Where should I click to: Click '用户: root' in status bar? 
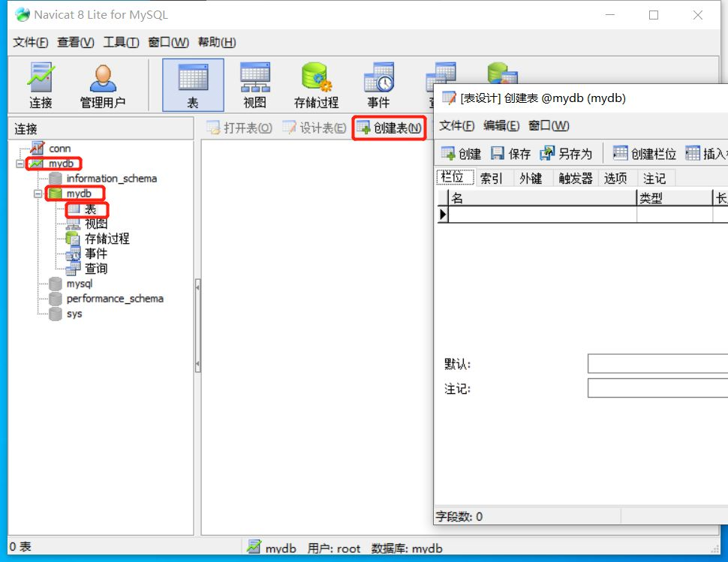(334, 548)
